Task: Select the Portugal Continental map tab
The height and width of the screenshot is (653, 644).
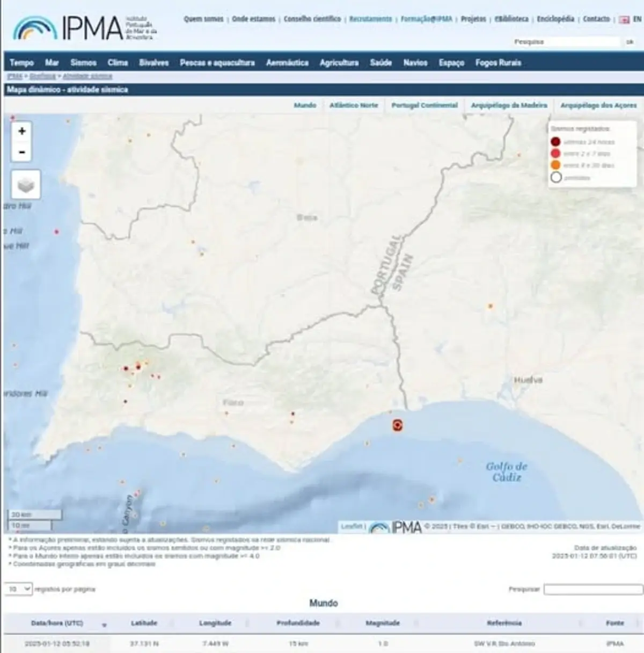Action: pyautogui.click(x=424, y=105)
